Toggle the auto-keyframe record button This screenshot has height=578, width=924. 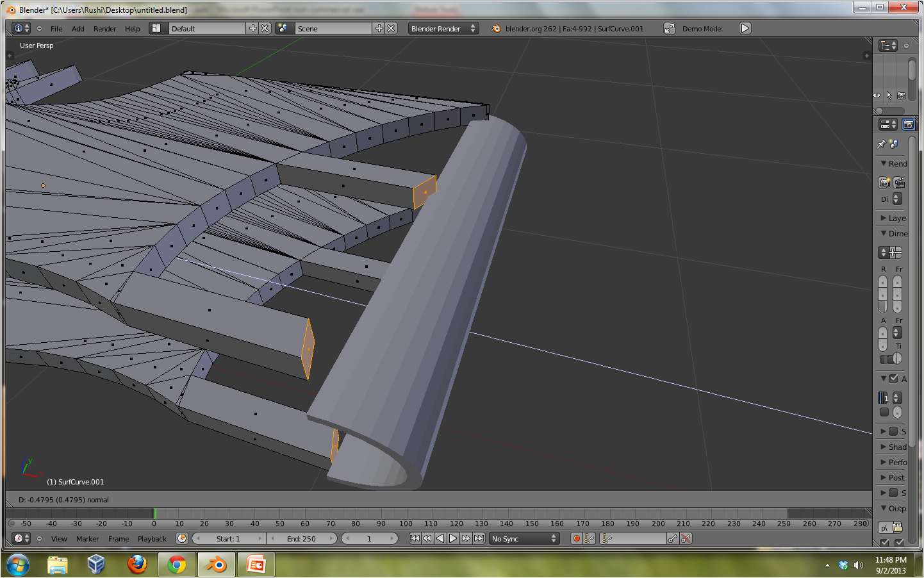[577, 538]
